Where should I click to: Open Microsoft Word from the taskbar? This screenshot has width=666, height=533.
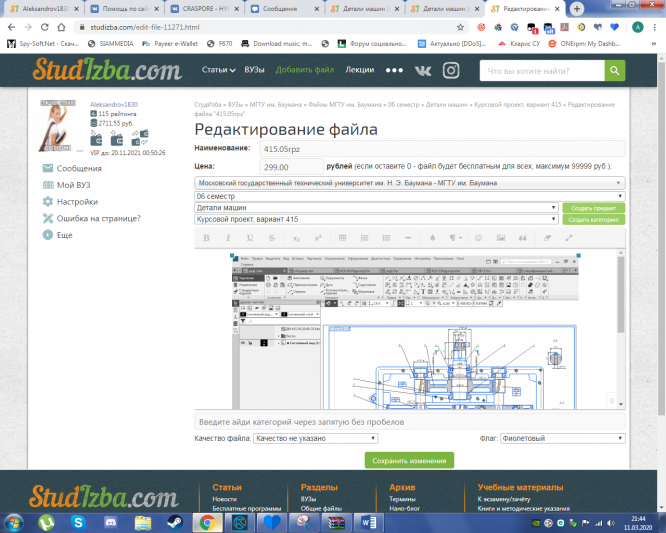pyautogui.click(x=369, y=523)
